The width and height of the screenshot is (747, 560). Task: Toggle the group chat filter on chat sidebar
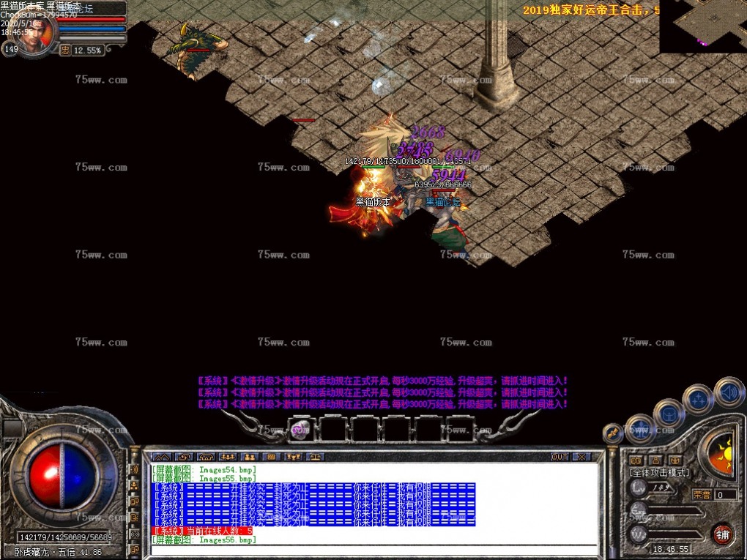134,485
